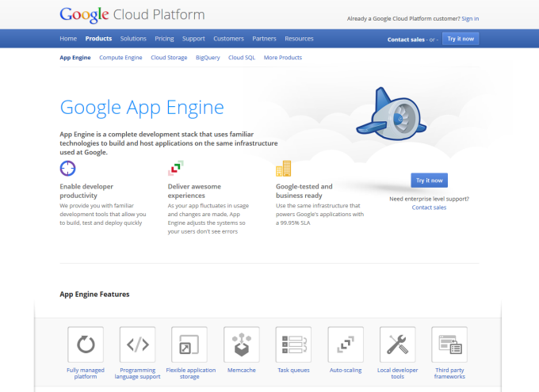The width and height of the screenshot is (539, 392).
Task: Go to the Home menu item
Action: coord(68,39)
